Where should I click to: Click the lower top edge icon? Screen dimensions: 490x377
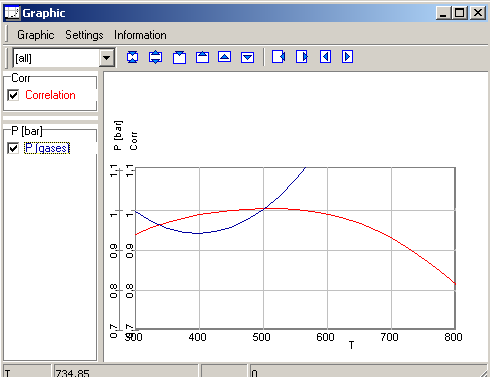[x=179, y=57]
